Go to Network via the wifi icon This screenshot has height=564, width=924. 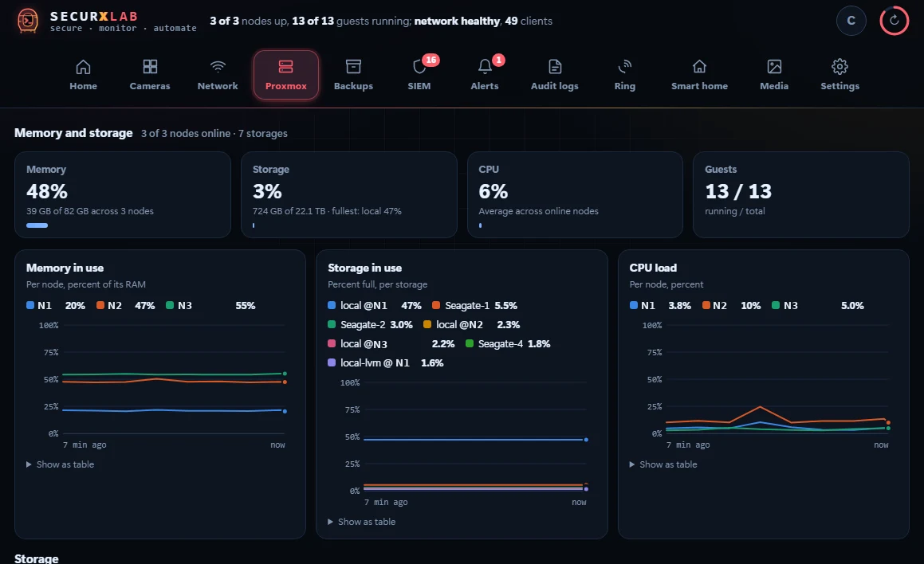[218, 67]
